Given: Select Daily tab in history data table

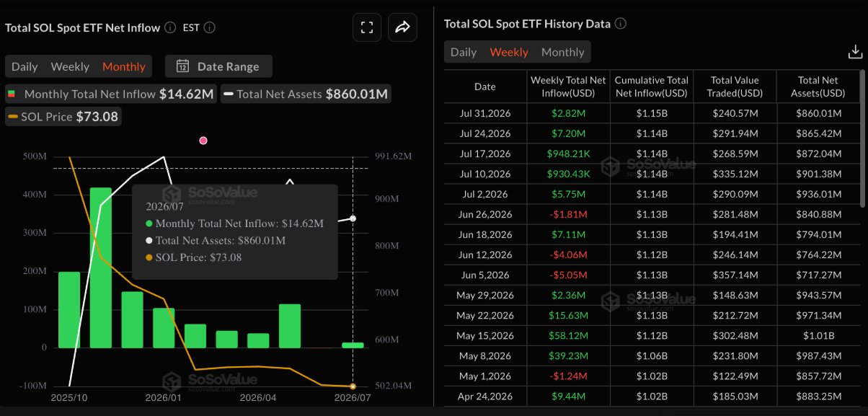Looking at the screenshot, I should point(464,52).
